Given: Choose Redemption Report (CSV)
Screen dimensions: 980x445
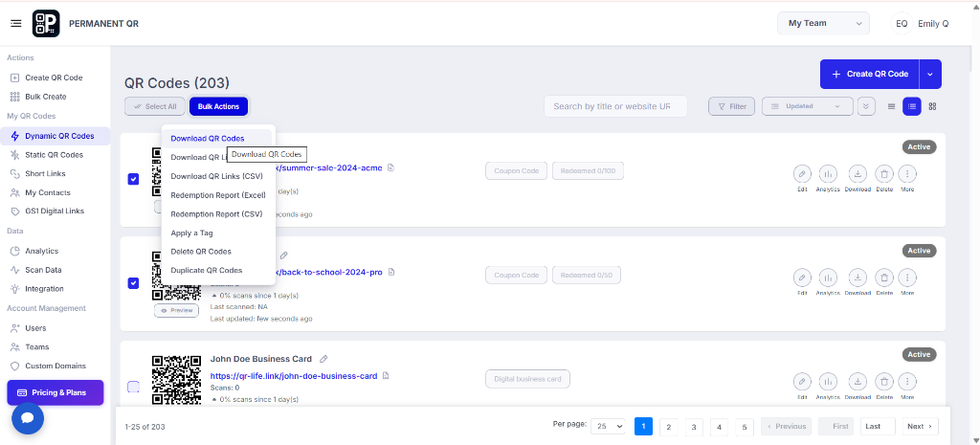Looking at the screenshot, I should [x=216, y=213].
